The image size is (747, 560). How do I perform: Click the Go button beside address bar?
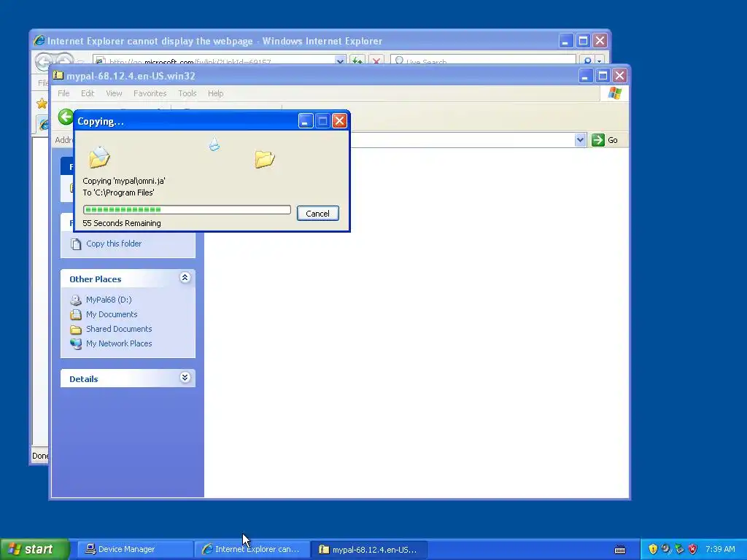[x=605, y=140]
